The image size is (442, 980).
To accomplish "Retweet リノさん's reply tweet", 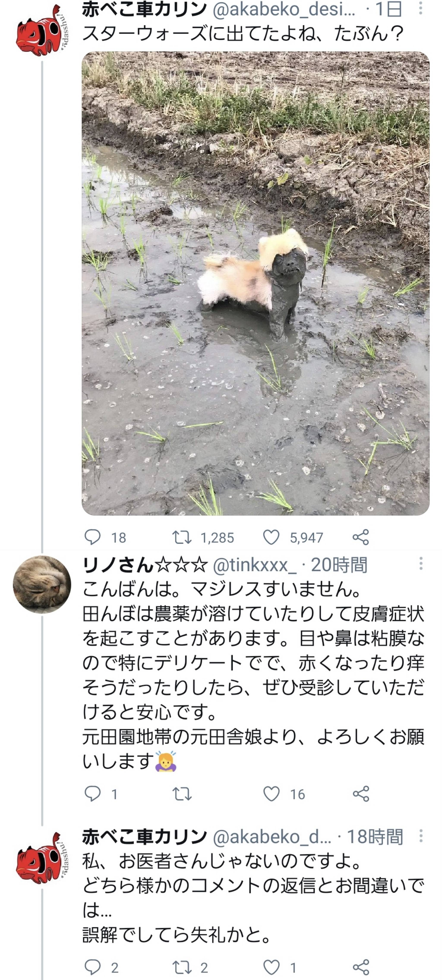I will [x=182, y=794].
